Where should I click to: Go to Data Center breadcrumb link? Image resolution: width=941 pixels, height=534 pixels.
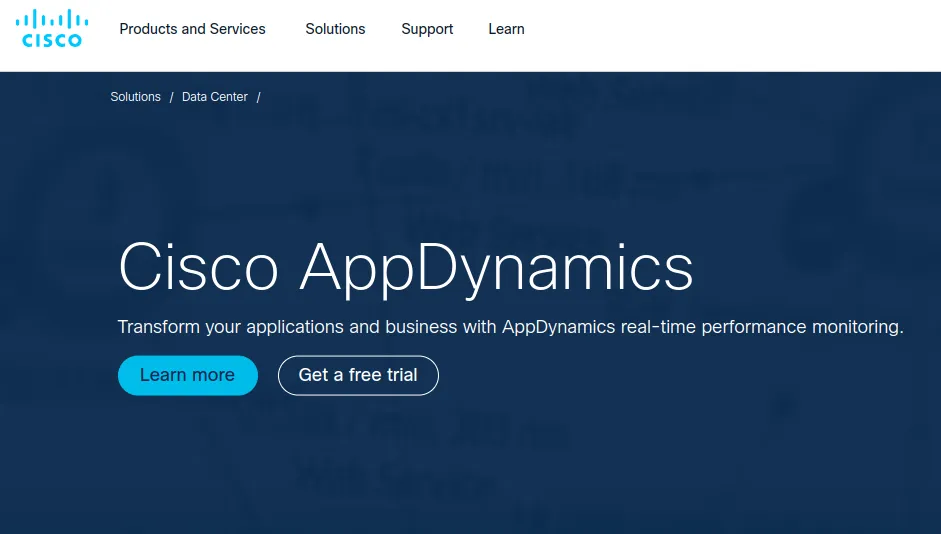coord(215,97)
